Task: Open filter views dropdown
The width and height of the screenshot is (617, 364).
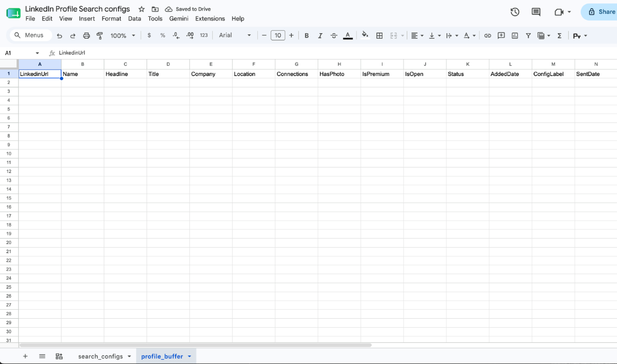Action: (544, 36)
